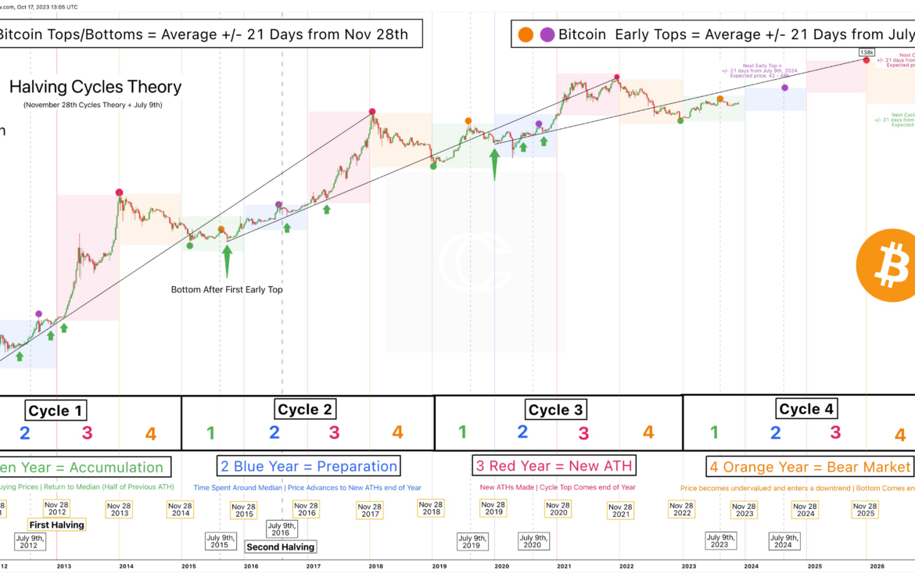The width and height of the screenshot is (915, 588).
Task: Click the 'Cycle 1' label box
Action: [x=56, y=410]
